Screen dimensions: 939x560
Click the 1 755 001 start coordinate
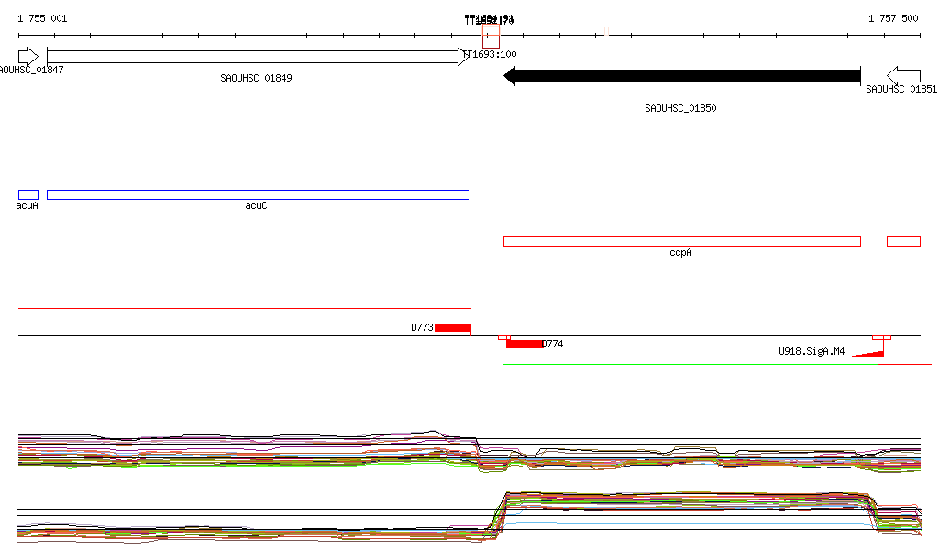[42, 18]
